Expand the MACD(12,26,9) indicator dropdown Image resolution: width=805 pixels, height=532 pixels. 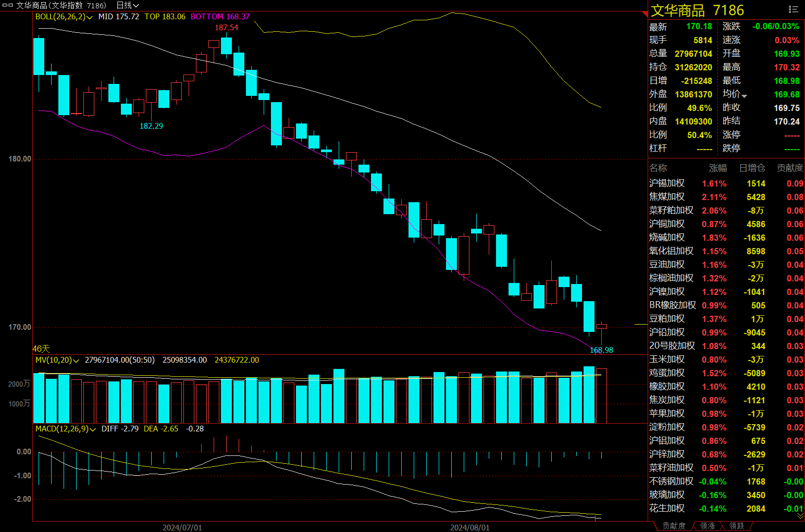[x=93, y=429]
